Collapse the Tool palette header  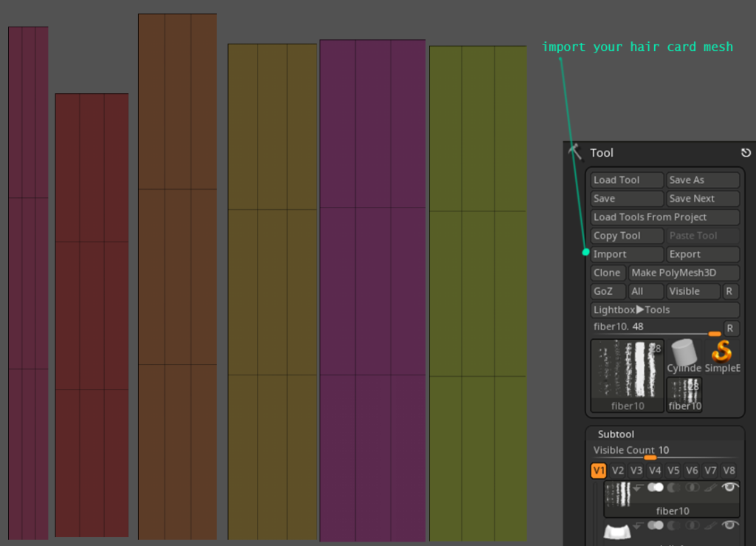[601, 153]
